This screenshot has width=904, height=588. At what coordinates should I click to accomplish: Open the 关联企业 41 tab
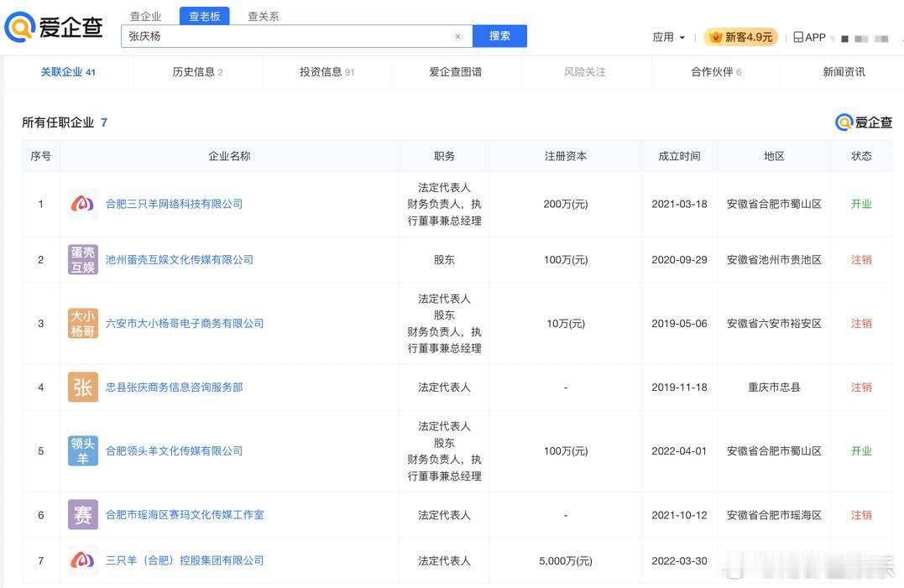(68, 72)
